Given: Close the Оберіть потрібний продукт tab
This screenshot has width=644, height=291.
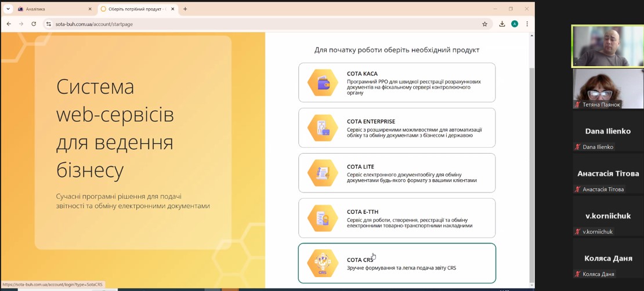Looking at the screenshot, I should click(173, 9).
